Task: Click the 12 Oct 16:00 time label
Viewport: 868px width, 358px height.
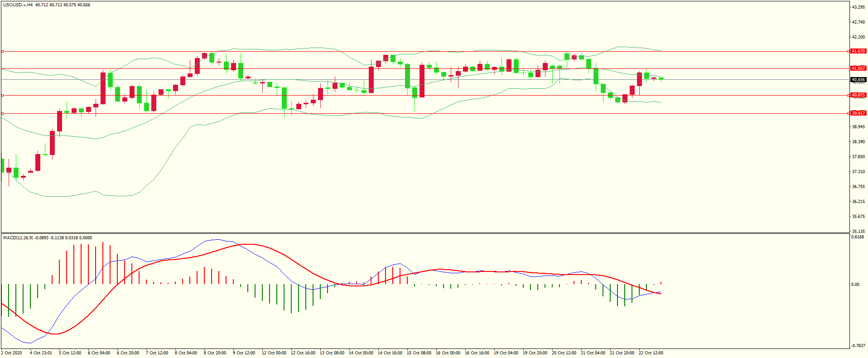Action: point(303,353)
